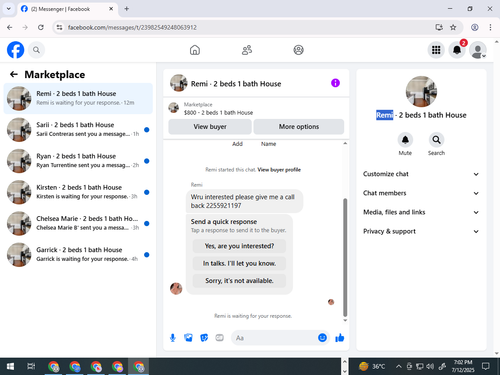Open the Friends icon in top navigation
Screen dimensions: 500x375
(247, 50)
